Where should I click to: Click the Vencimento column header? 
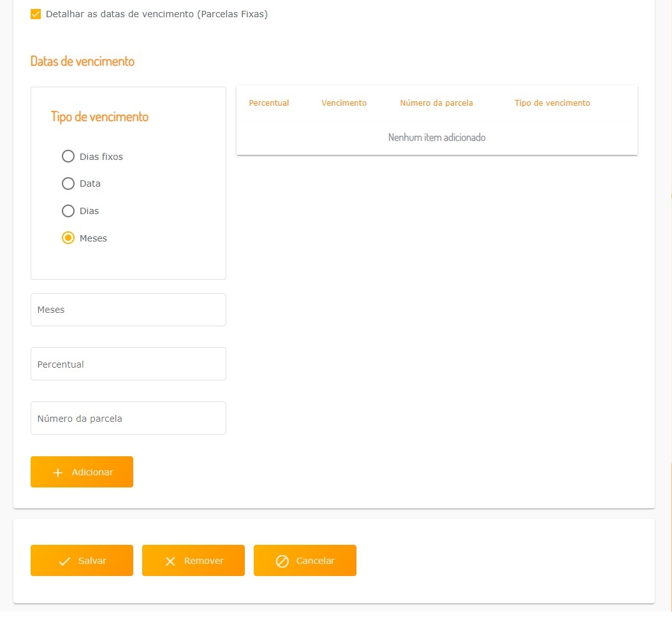[344, 103]
